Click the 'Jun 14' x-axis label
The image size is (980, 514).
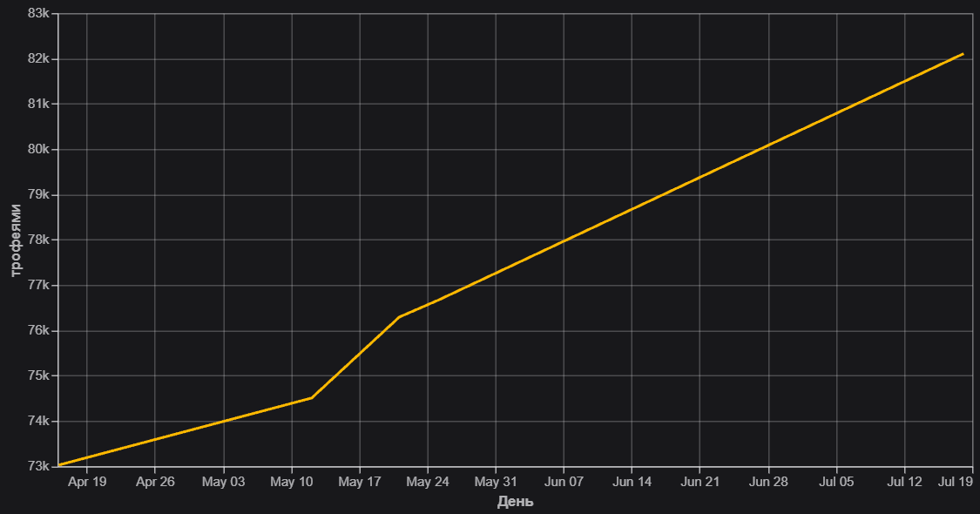[632, 482]
